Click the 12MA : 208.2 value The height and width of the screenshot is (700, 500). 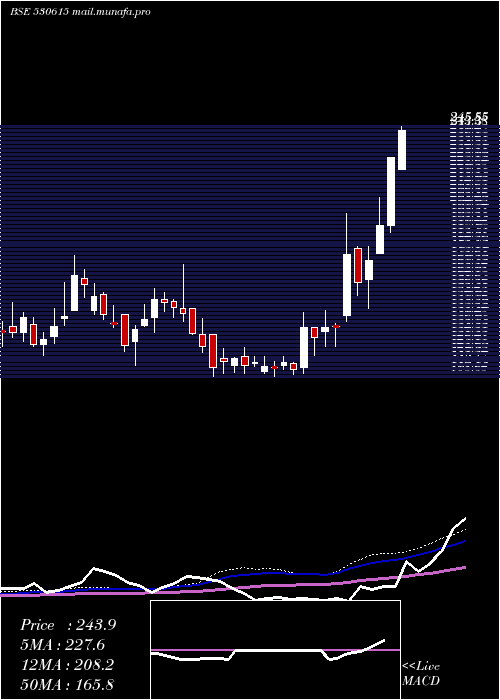tap(67, 664)
